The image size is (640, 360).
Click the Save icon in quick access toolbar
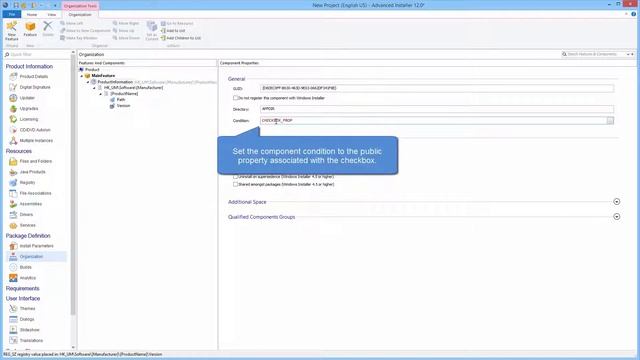point(16,5)
